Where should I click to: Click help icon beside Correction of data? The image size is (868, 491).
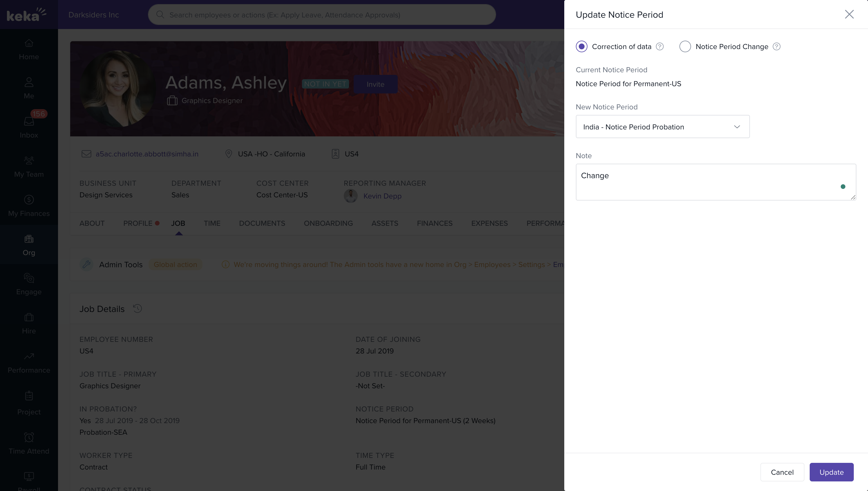pos(660,46)
